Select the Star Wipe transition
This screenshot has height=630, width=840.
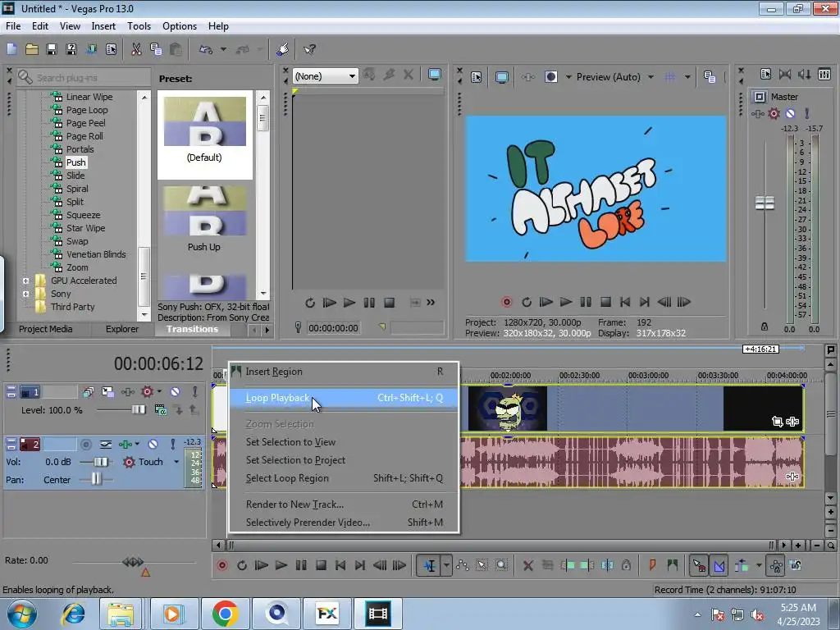pos(85,228)
